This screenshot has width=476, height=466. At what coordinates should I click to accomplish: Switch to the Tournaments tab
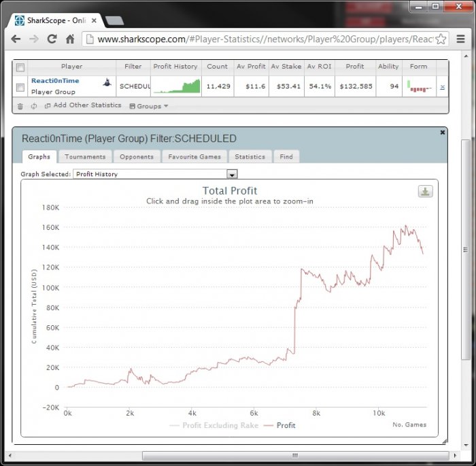point(85,156)
